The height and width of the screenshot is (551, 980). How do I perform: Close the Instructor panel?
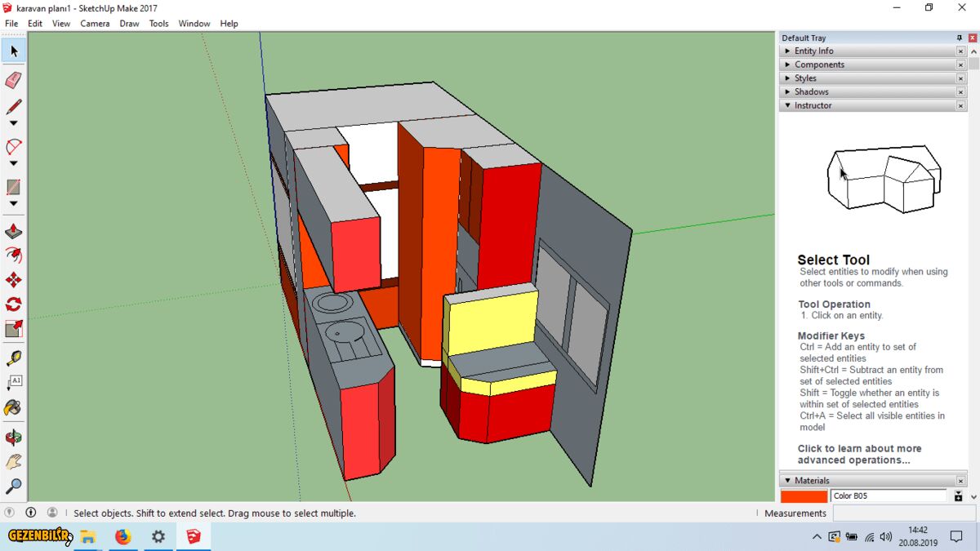960,106
